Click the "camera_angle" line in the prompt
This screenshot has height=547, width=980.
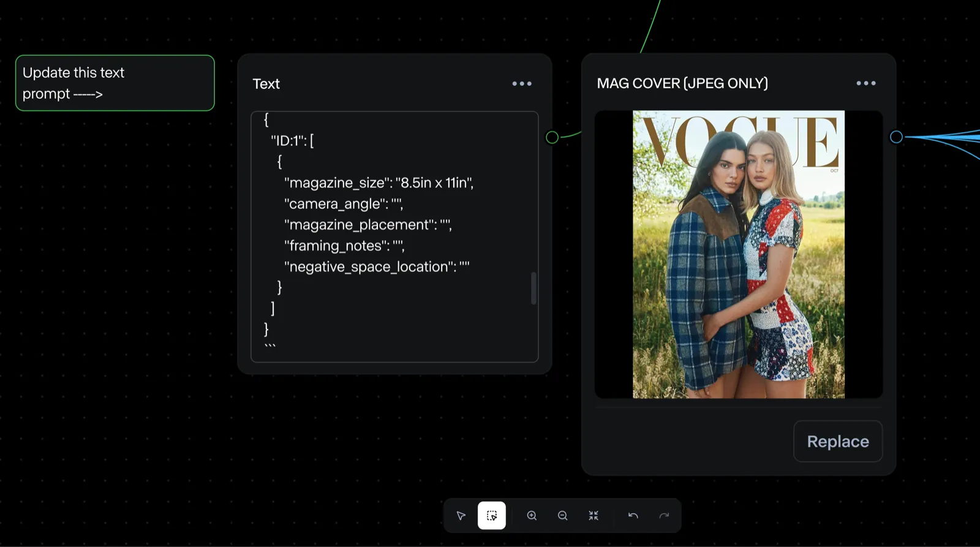[344, 204]
